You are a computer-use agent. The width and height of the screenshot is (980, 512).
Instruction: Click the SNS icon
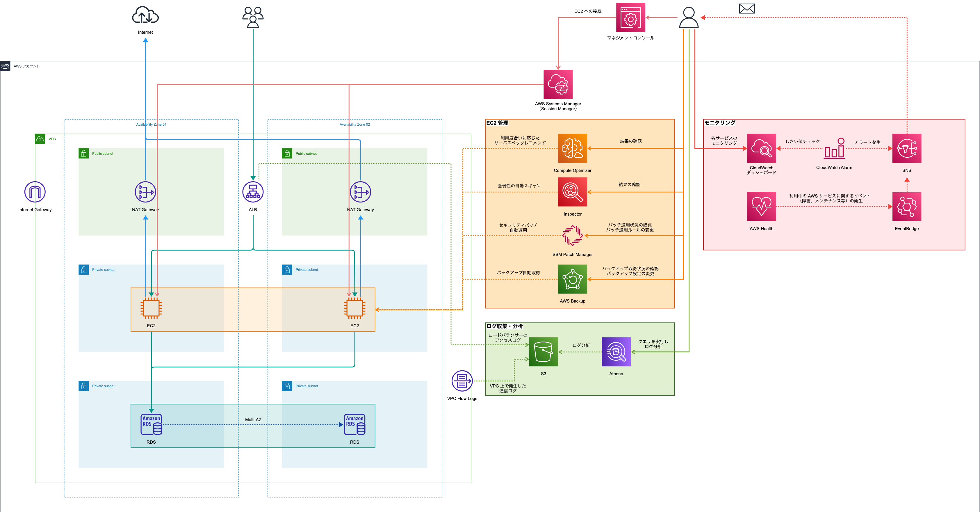tap(907, 148)
